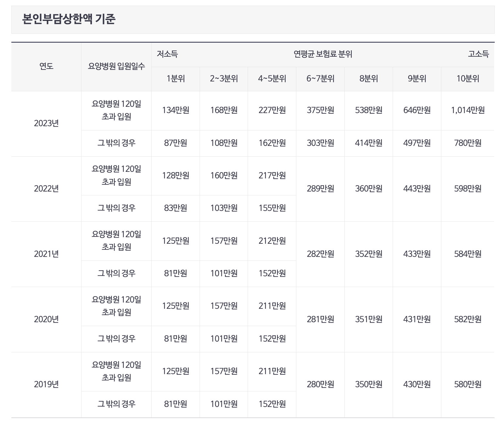This screenshot has width=504, height=432.
Task: Select the 2023년 row label
Action: click(46, 124)
